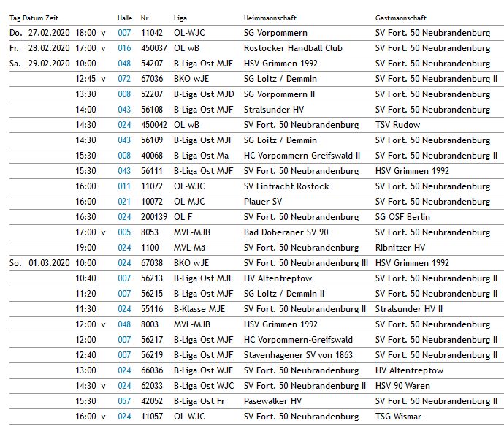Open hall 007 link for game 11042
504x426 pixels.
(124, 33)
